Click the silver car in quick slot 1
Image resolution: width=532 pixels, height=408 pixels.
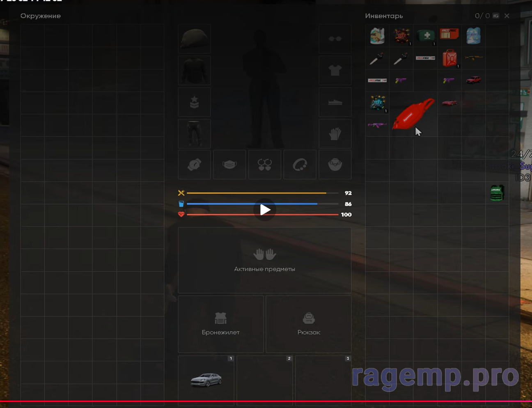click(x=206, y=380)
